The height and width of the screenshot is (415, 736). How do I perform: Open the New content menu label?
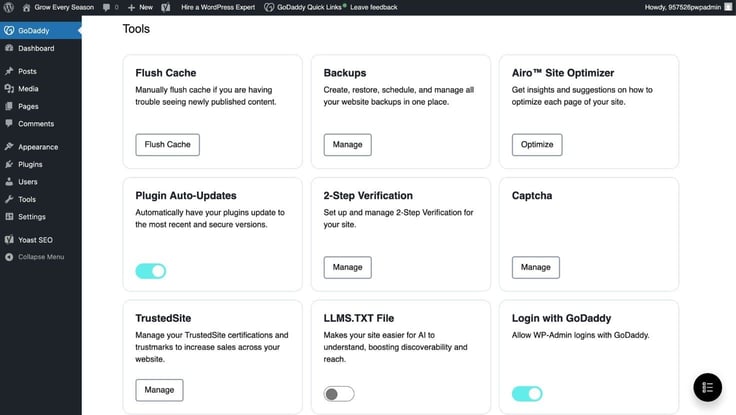point(146,8)
